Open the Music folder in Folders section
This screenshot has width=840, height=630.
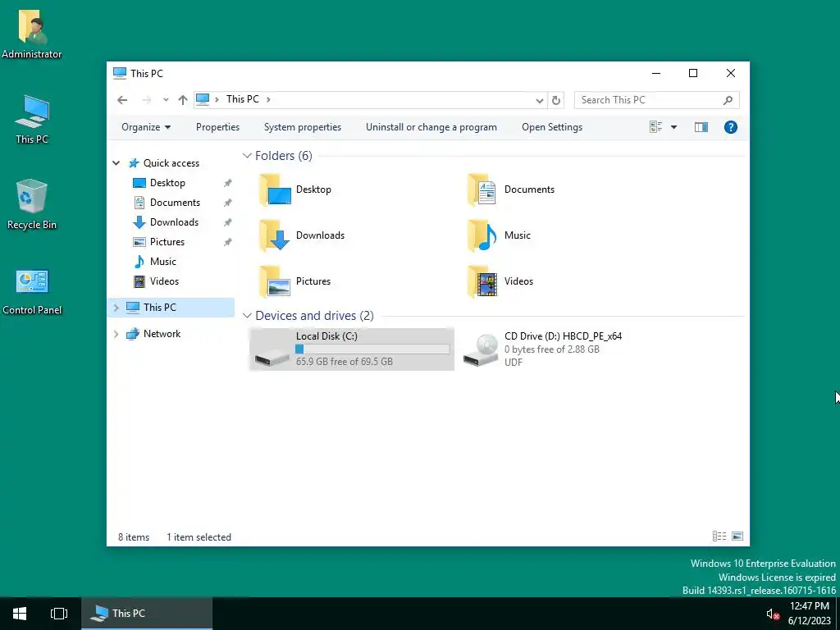(x=500, y=235)
